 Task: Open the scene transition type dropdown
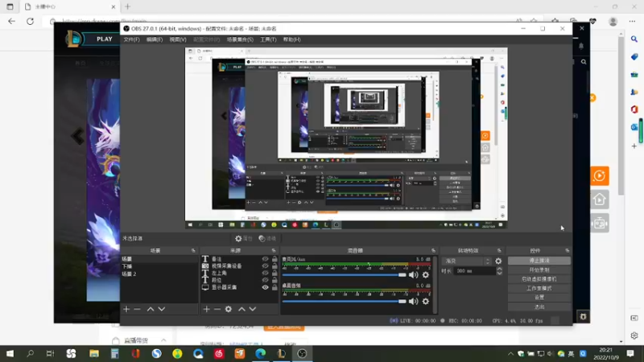pos(467,261)
